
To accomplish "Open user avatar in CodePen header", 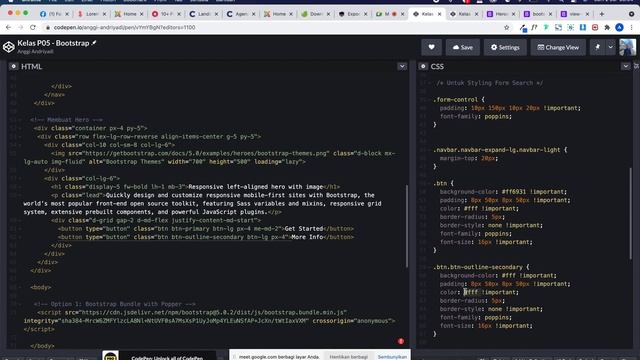I will tap(628, 47).
